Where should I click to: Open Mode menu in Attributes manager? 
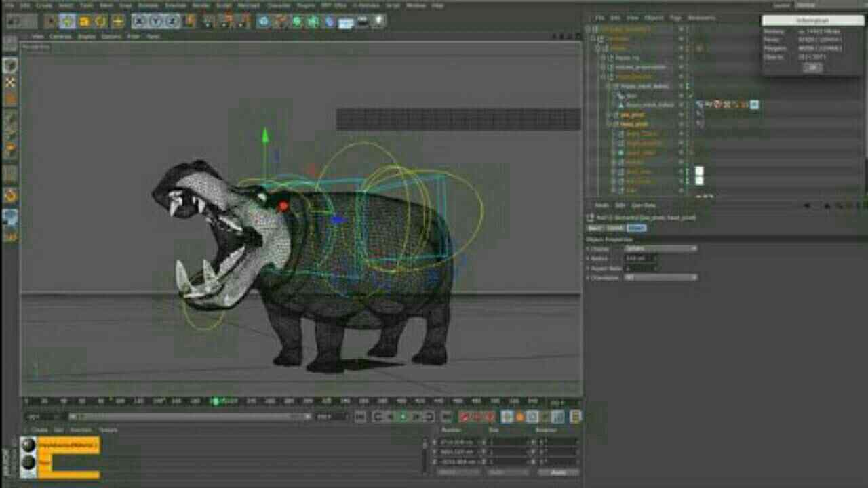tap(601, 205)
